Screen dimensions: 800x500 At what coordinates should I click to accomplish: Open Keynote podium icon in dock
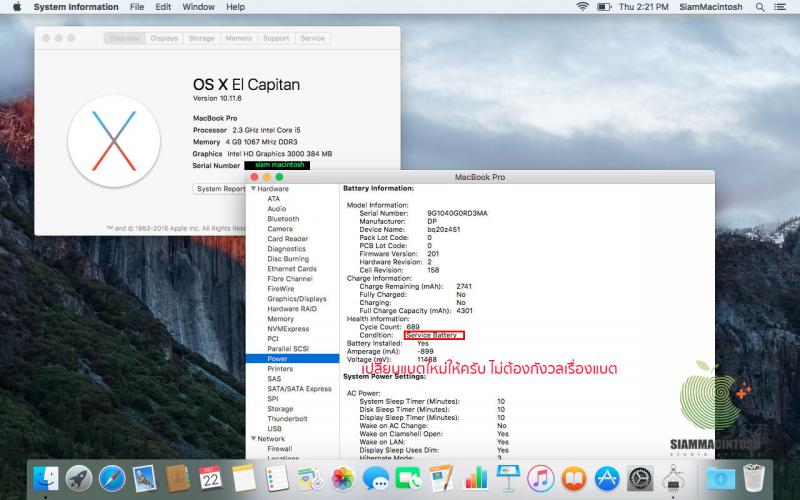508,479
